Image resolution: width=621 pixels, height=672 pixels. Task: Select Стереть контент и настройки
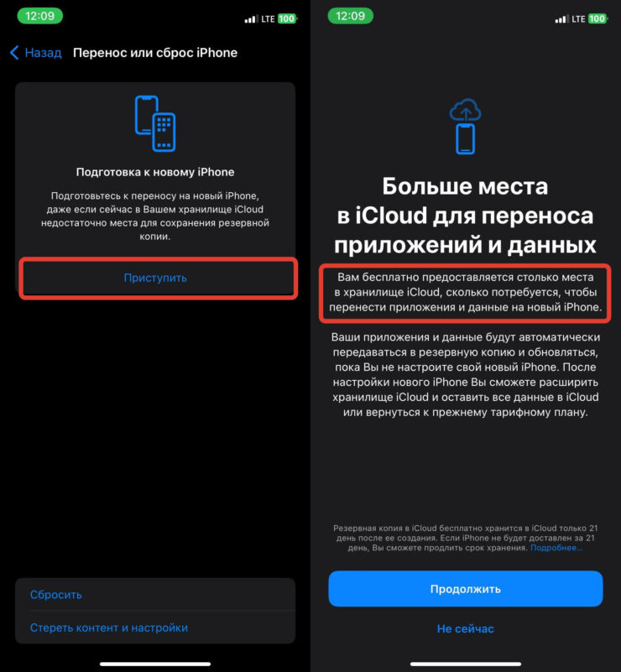pos(155,628)
